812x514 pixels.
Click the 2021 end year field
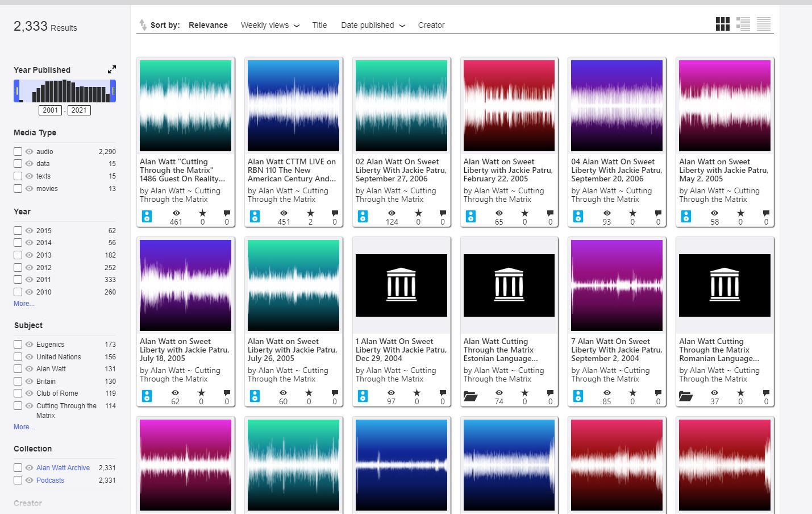pyautogui.click(x=79, y=110)
